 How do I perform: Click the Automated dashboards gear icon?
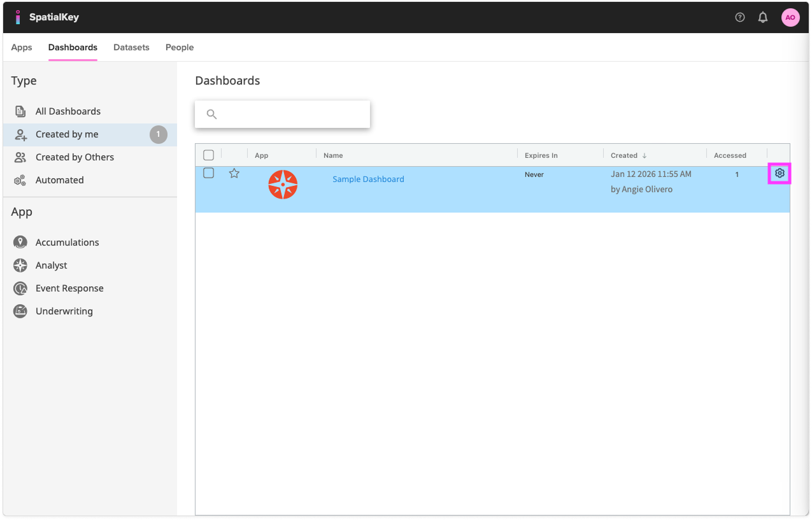20,179
